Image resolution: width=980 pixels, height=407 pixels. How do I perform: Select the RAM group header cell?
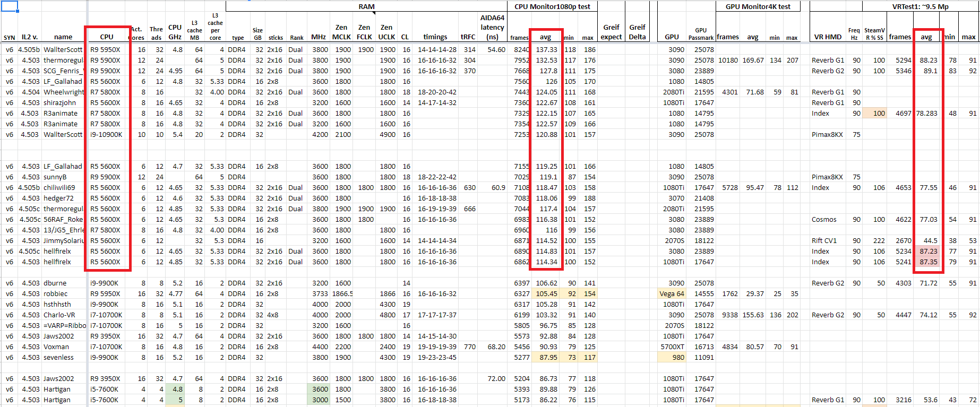click(x=366, y=6)
